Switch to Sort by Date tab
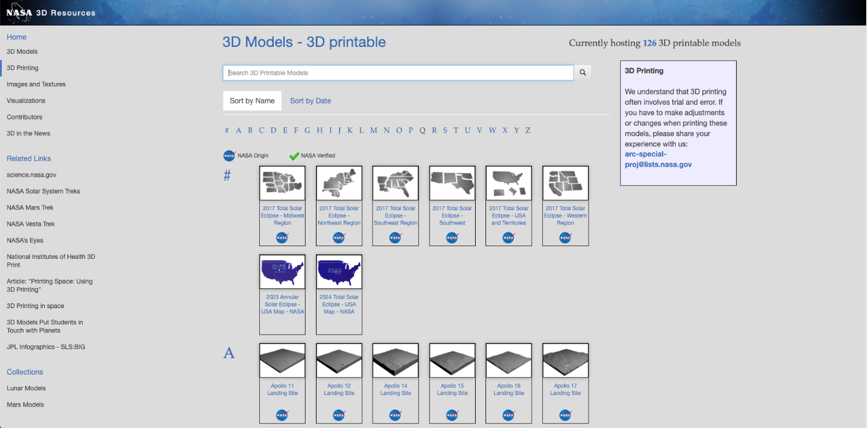 point(310,101)
